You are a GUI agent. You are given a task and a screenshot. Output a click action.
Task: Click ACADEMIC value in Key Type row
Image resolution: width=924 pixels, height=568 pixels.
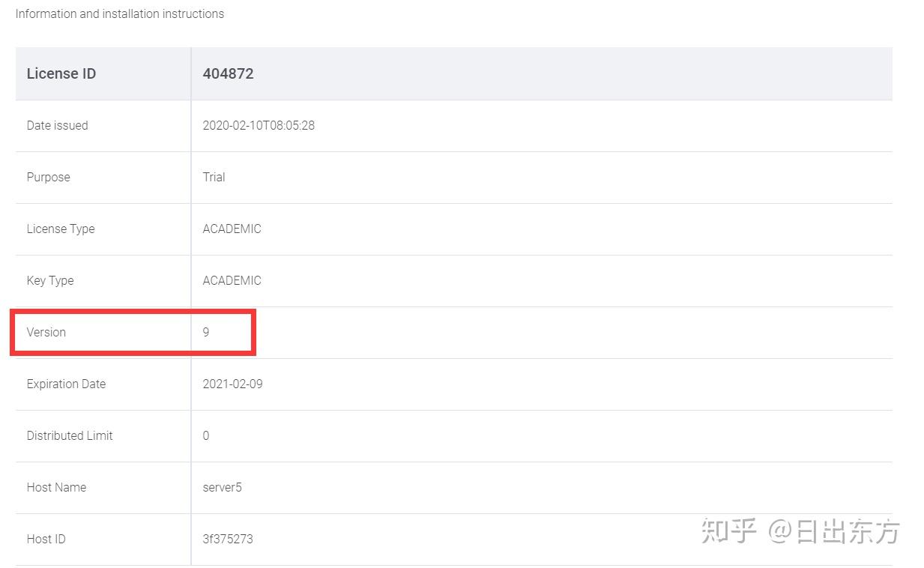pyautogui.click(x=232, y=280)
